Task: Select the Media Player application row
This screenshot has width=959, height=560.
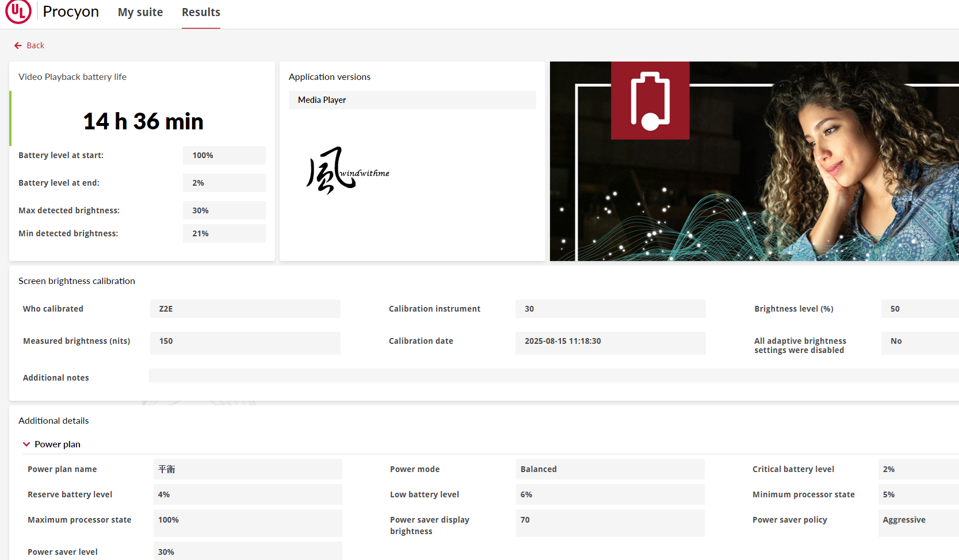Action: tap(412, 100)
